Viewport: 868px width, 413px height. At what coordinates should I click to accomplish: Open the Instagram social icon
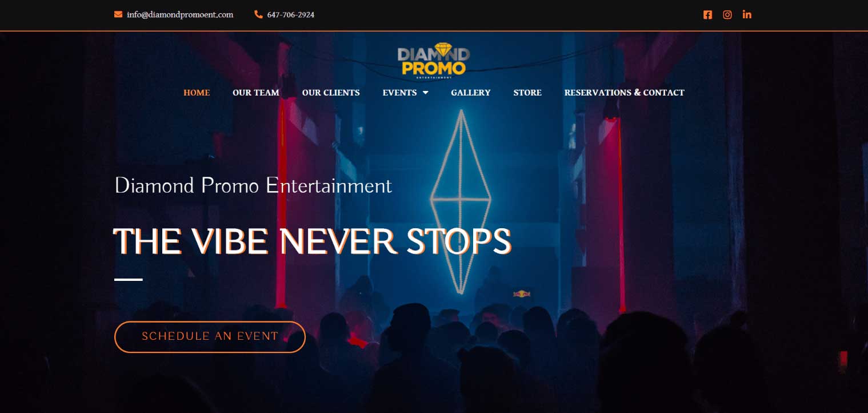click(727, 15)
